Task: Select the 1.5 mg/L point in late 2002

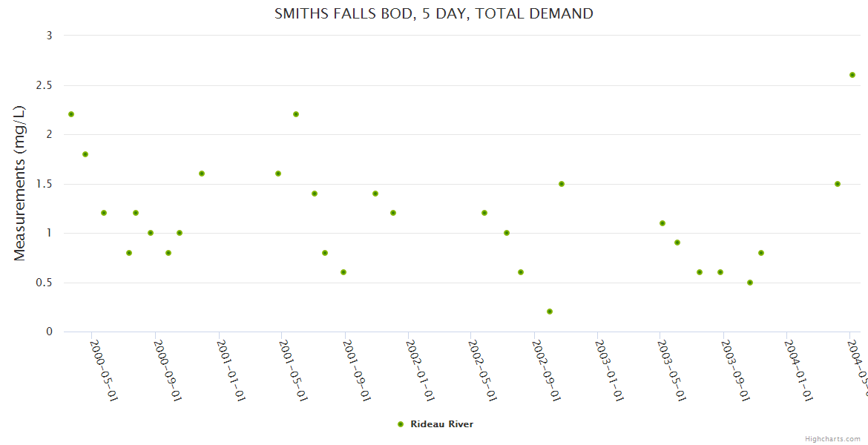Action: (562, 184)
